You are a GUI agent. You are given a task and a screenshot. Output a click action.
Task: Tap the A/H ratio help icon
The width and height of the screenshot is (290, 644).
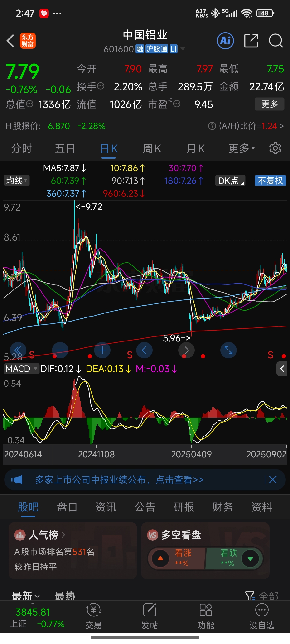click(212, 126)
